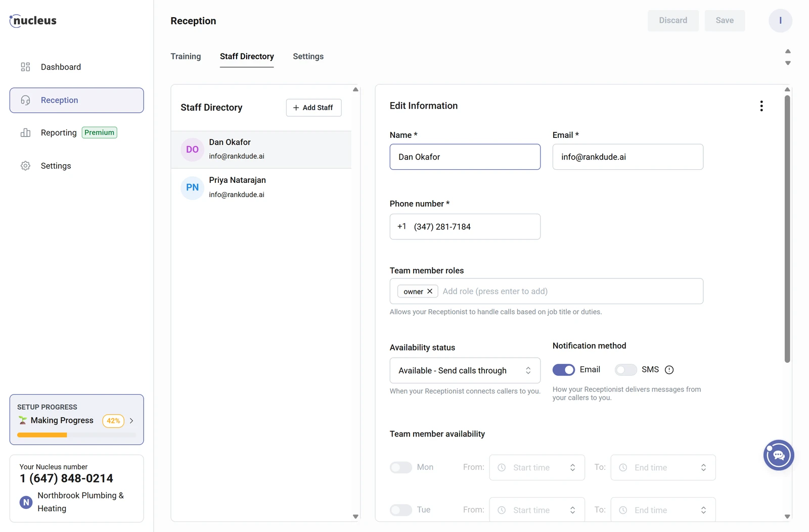The width and height of the screenshot is (809, 532).
Task: Click the nucleus logo
Action: pos(33,21)
